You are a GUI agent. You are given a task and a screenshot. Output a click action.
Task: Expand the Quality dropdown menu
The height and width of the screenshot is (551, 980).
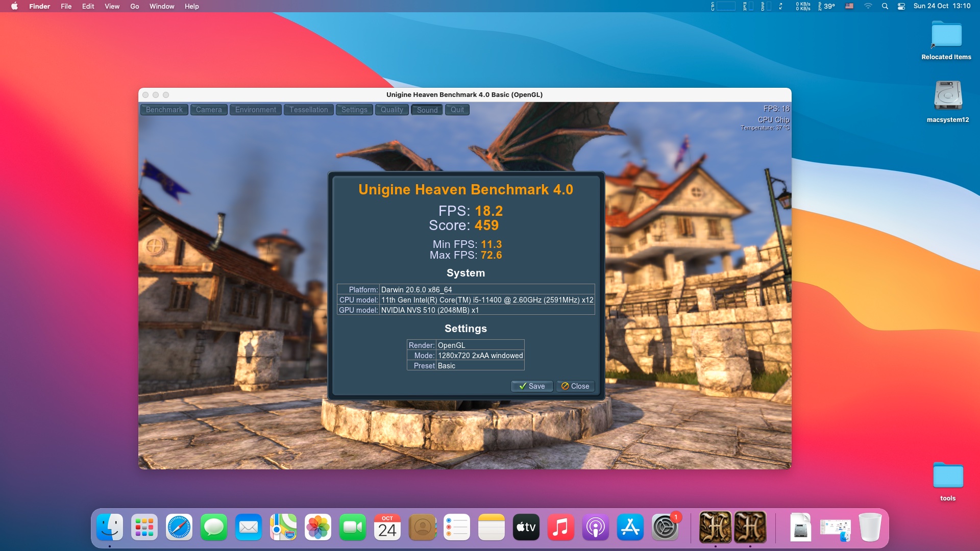pyautogui.click(x=391, y=110)
